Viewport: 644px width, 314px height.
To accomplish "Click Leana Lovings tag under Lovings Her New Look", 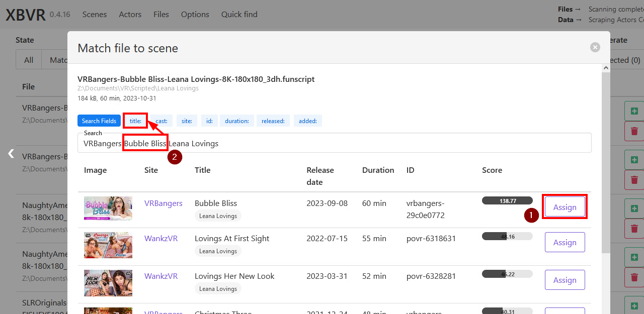I will click(x=218, y=288).
